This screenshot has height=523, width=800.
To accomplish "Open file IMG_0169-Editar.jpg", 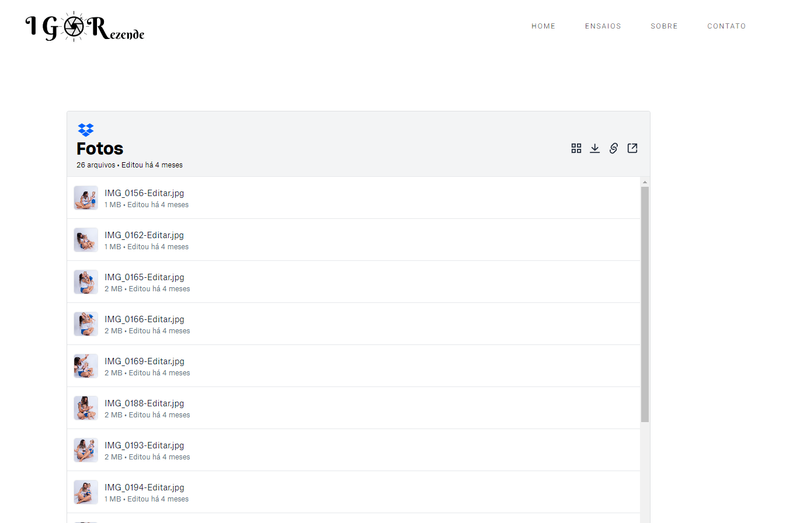I will pos(144,361).
